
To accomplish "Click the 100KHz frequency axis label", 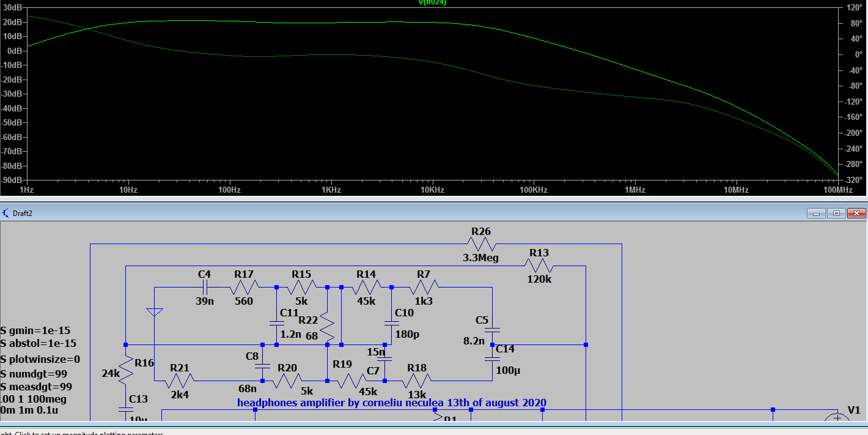I will click(x=534, y=190).
